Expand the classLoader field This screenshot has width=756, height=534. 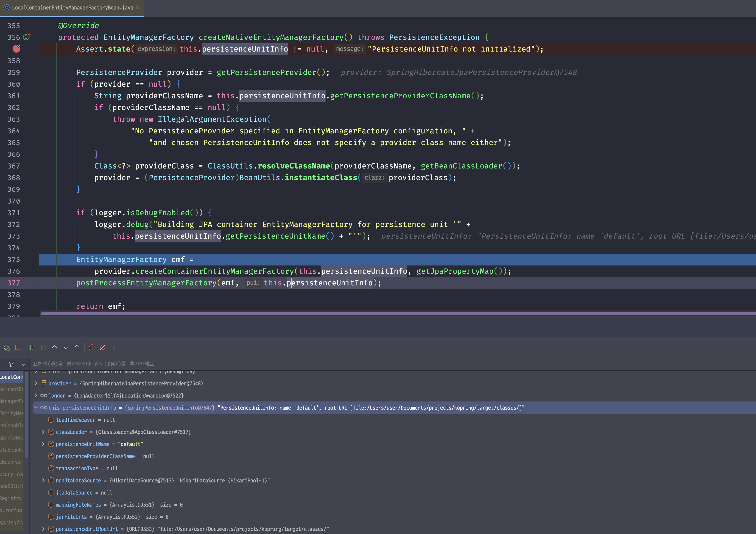pos(43,432)
